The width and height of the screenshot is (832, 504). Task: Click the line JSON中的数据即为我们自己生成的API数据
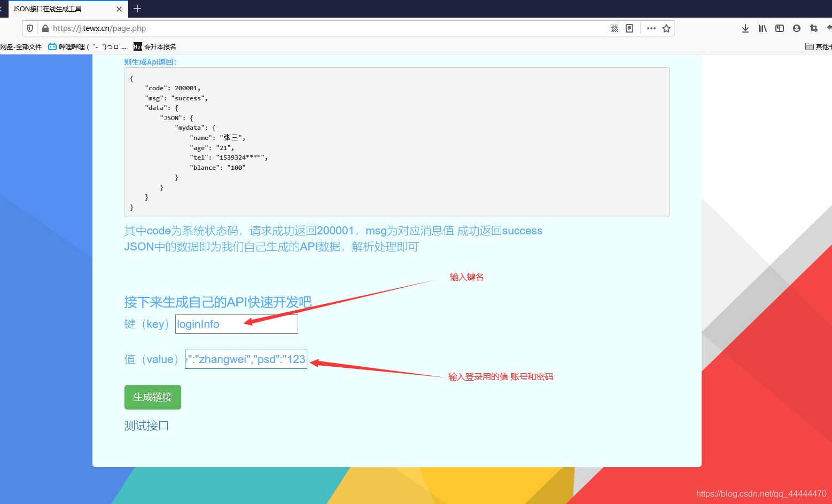point(271,247)
